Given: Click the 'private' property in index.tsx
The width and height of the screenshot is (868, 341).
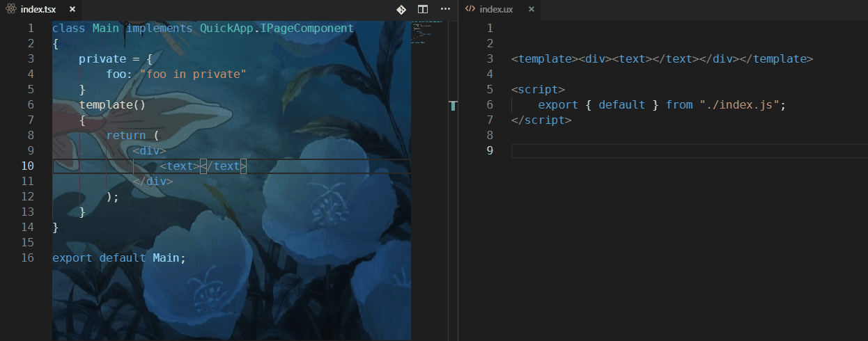Looking at the screenshot, I should coord(102,58).
